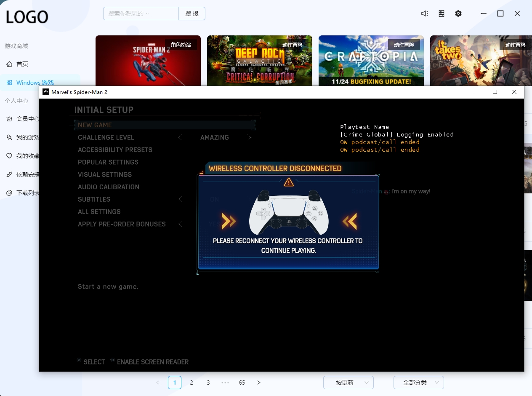The width and height of the screenshot is (532, 396).
Task: Click right arrow of CHALLENGE LEVEL value
Action: (x=249, y=137)
